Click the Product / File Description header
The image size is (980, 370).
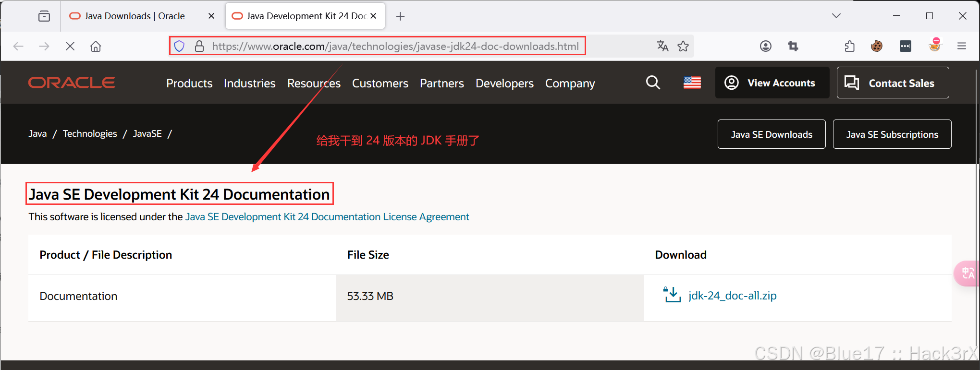[x=106, y=255]
